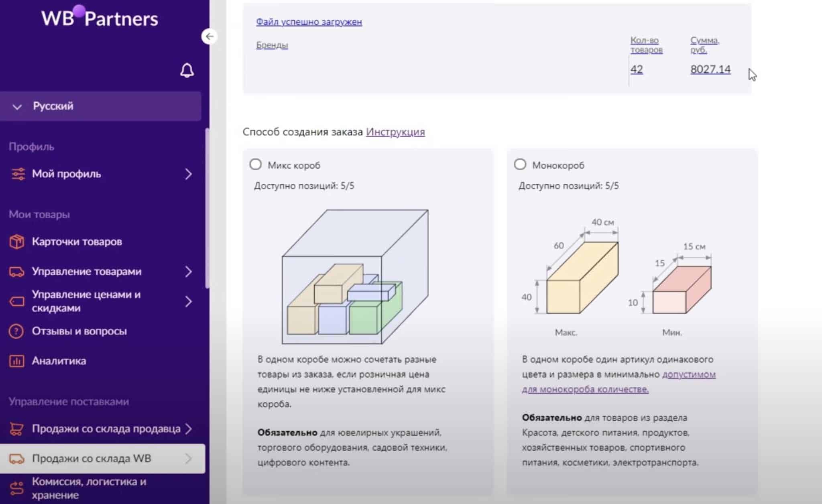Open допустимом для монокороба количестве link
The height and width of the screenshot is (504, 822).
(x=619, y=382)
